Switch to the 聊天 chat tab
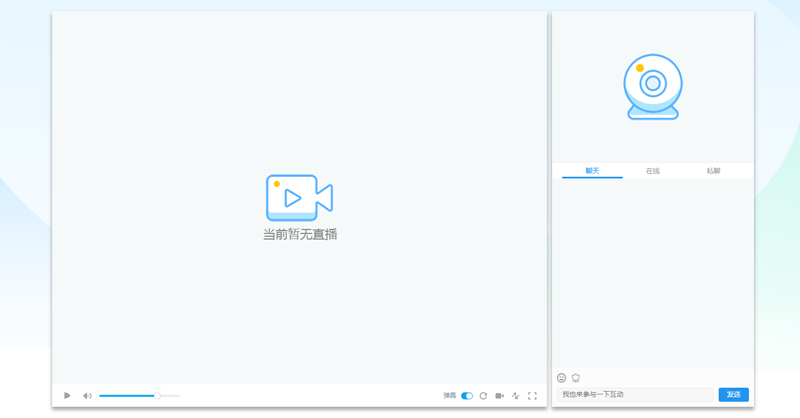 coord(592,171)
